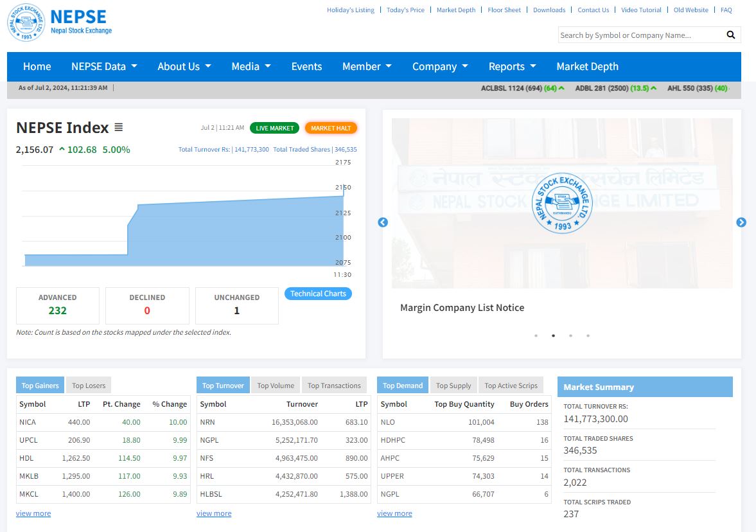Select the second carousel dot indicator
756x532 pixels.
click(x=553, y=335)
